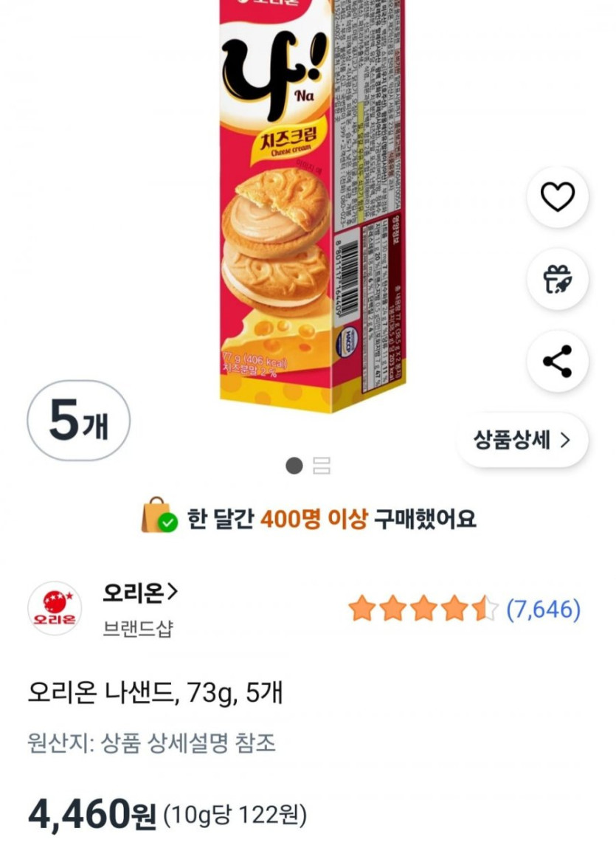Tap the 400명 이상 구매했어요 notice
616x845 pixels.
(331, 520)
